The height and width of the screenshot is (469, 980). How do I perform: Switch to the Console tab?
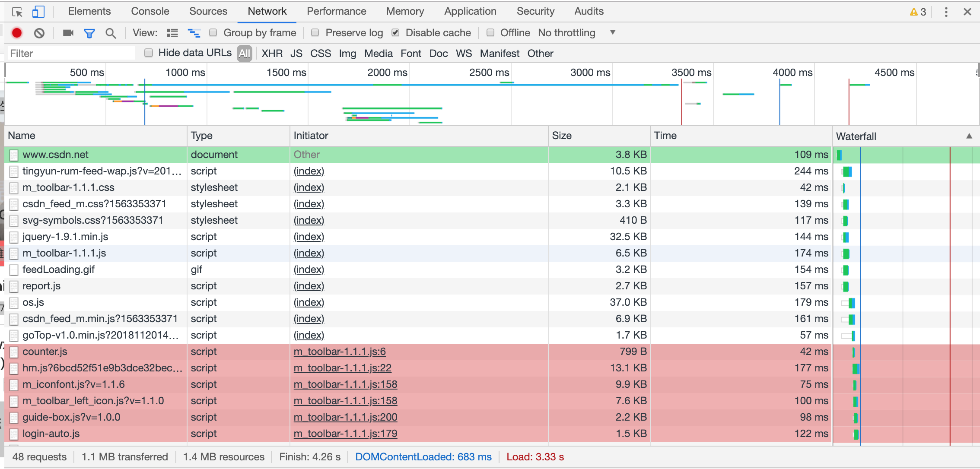150,11
